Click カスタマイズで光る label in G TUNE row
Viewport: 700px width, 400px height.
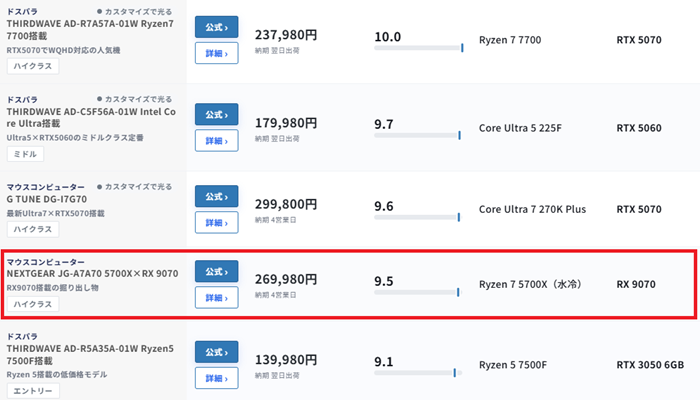(134, 187)
